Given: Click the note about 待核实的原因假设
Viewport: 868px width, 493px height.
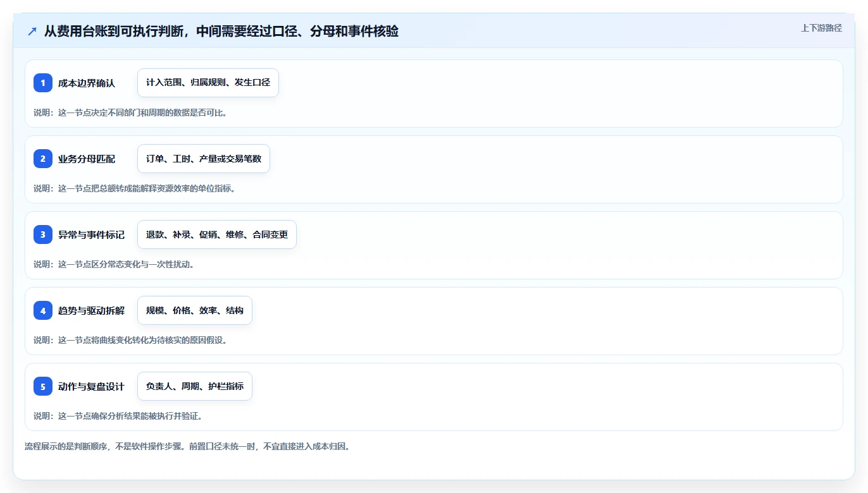Looking at the screenshot, I should point(130,340).
